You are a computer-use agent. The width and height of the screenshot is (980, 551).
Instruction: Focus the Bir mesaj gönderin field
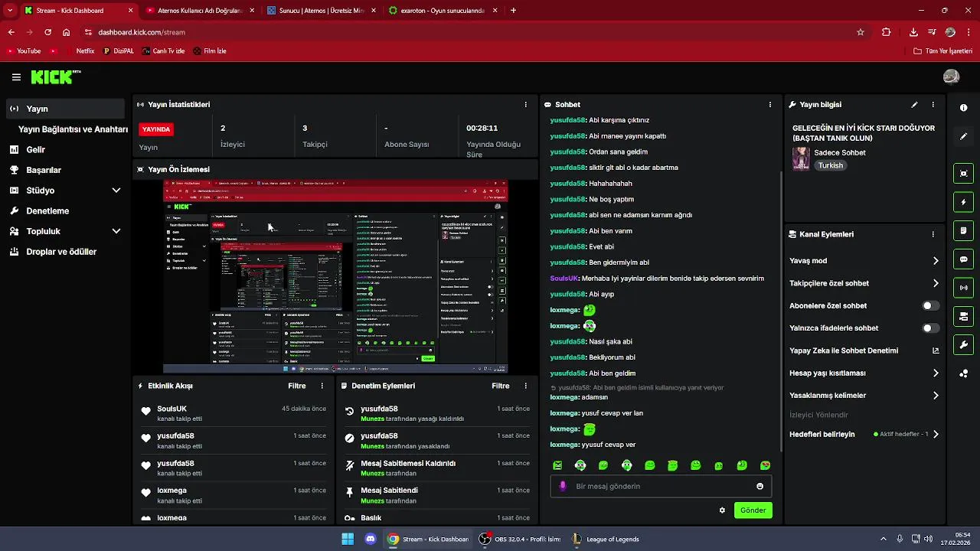(x=661, y=486)
